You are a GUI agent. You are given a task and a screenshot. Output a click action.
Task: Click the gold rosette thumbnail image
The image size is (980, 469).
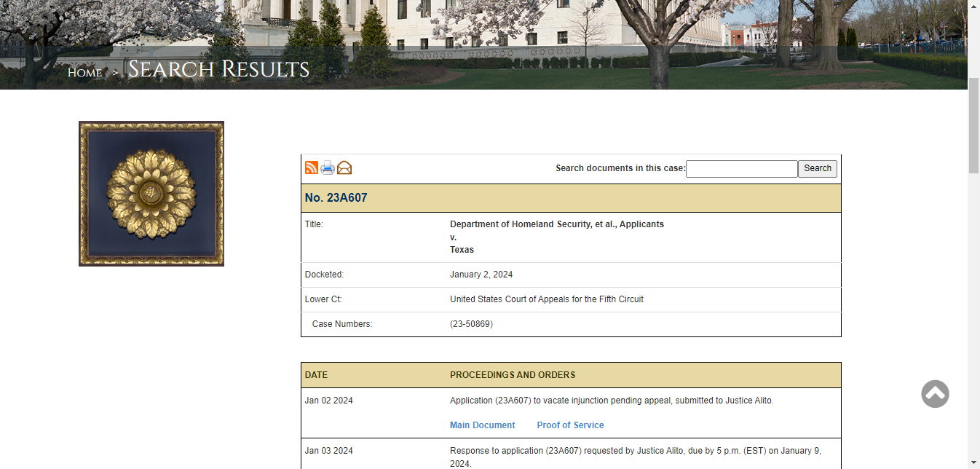[151, 194]
